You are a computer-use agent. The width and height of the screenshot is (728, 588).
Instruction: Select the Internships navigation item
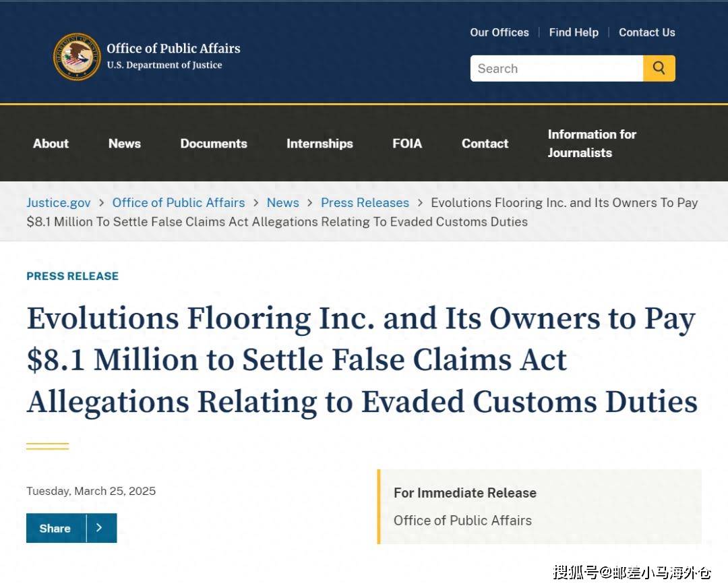(x=320, y=144)
